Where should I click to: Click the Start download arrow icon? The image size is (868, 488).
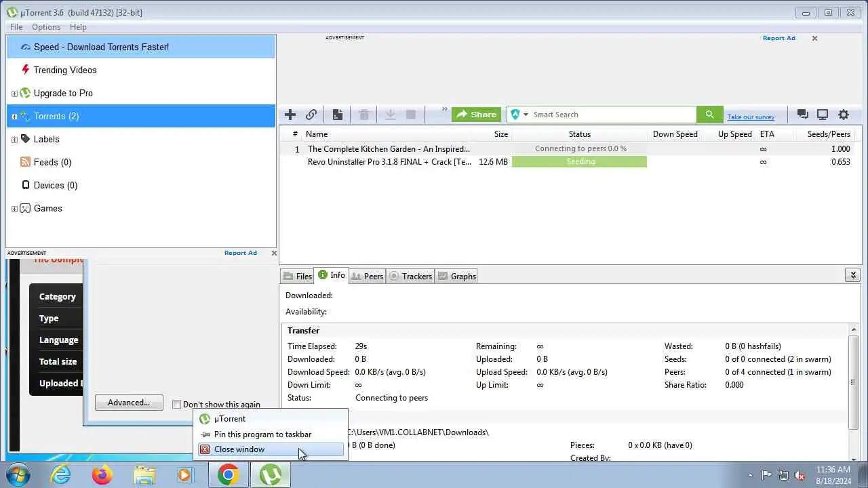click(x=390, y=115)
